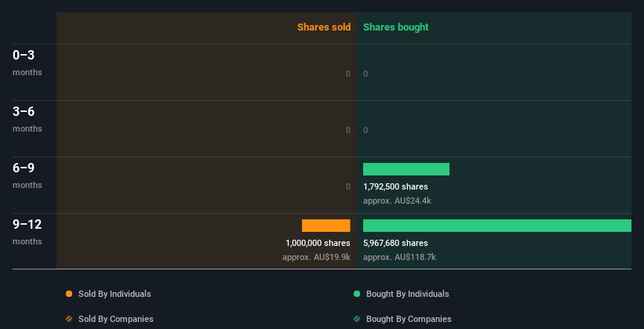This screenshot has height=329, width=644.
Task: Click the 6–9 months row label
Action: pyautogui.click(x=27, y=175)
